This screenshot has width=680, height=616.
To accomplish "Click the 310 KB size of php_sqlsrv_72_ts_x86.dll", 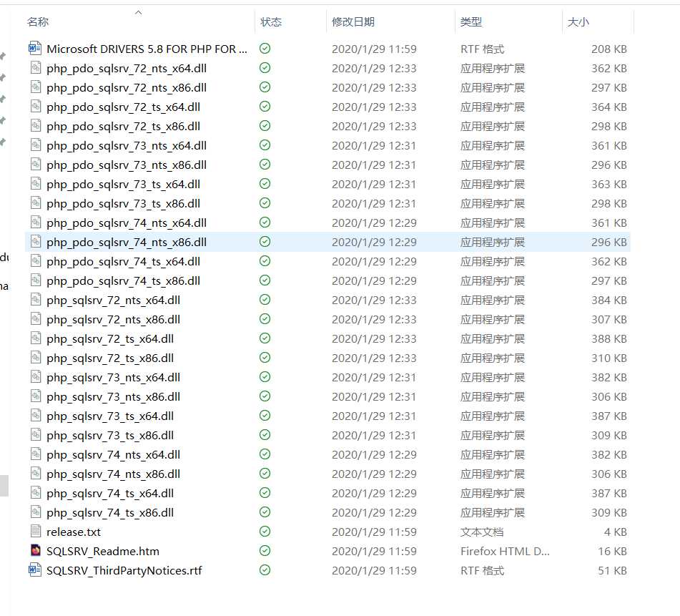I will coord(609,358).
